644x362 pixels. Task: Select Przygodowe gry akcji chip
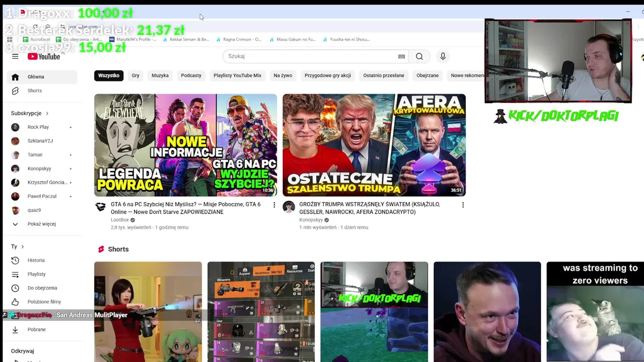[328, 75]
